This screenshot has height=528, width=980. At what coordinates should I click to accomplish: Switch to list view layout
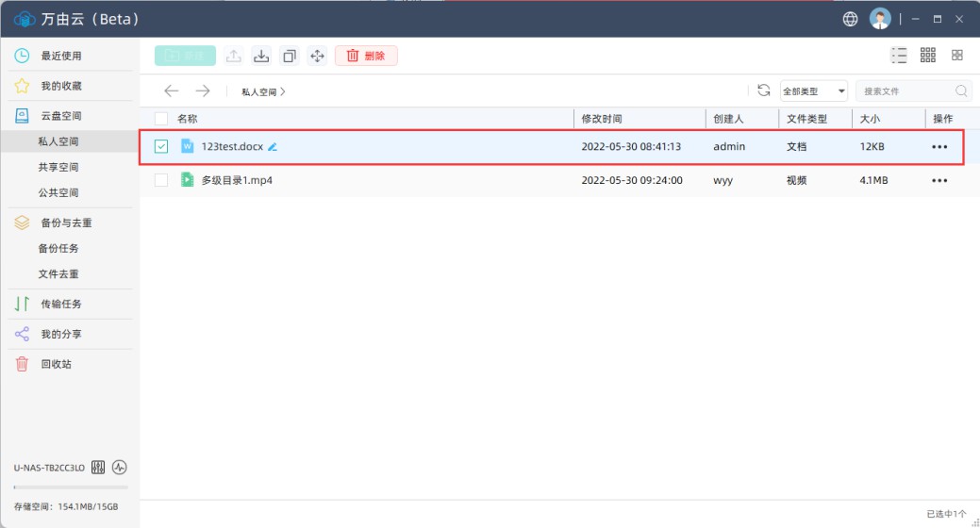[899, 56]
